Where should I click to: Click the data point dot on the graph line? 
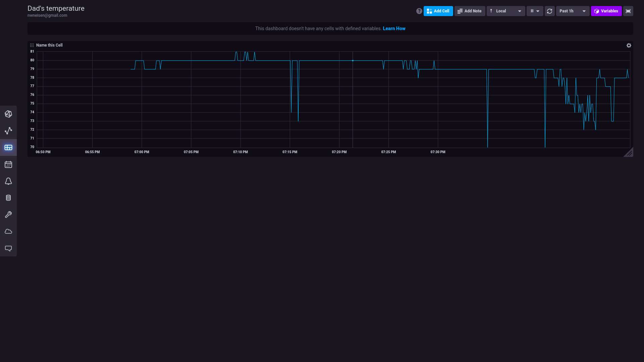coord(353,61)
